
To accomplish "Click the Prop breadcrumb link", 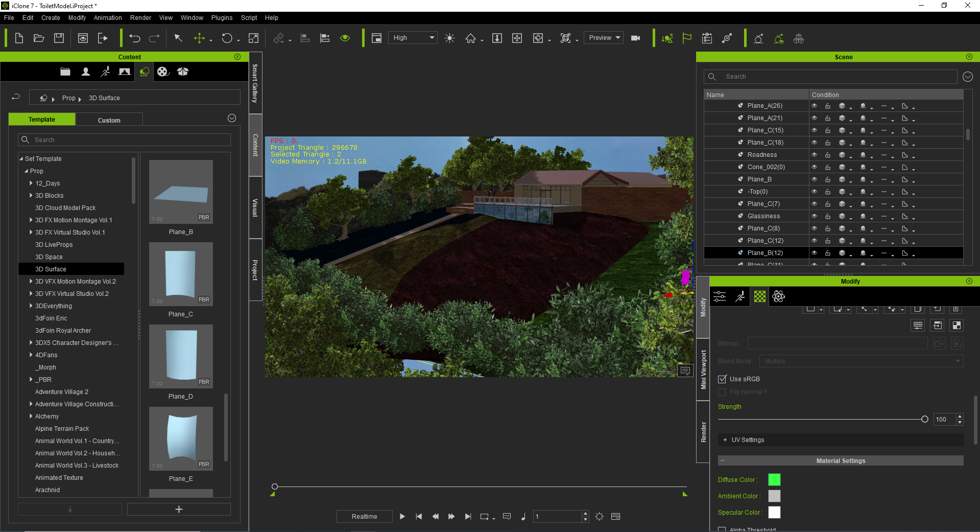I will 68,98.
